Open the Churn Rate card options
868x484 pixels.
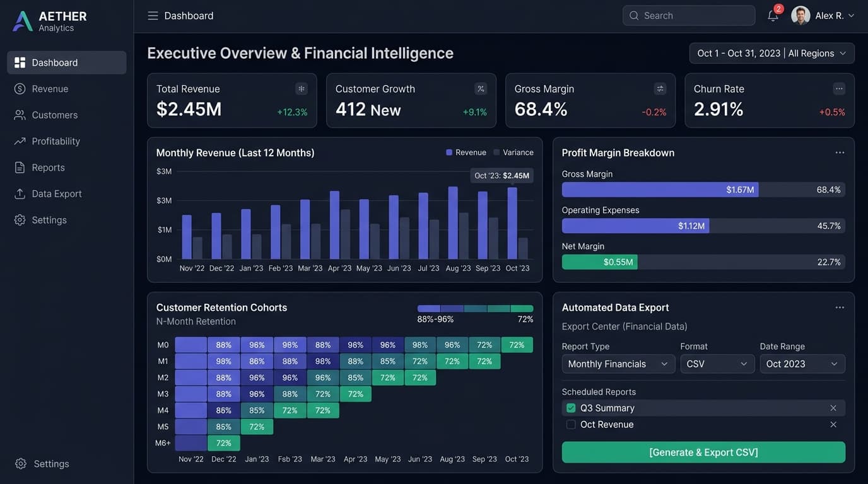click(x=839, y=89)
